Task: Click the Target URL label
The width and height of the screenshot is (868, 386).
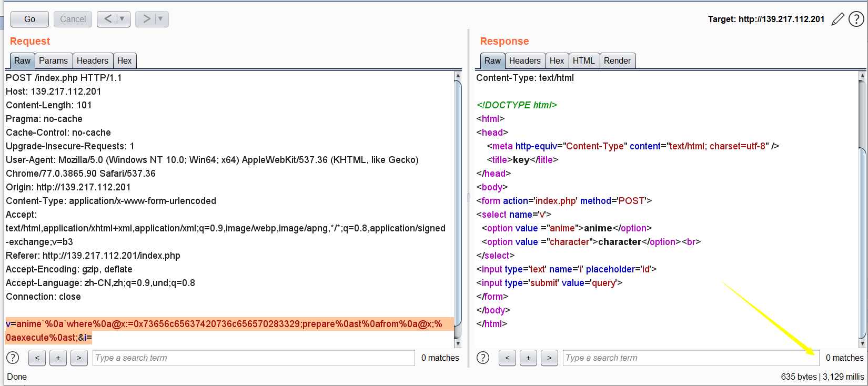Action: [x=766, y=19]
